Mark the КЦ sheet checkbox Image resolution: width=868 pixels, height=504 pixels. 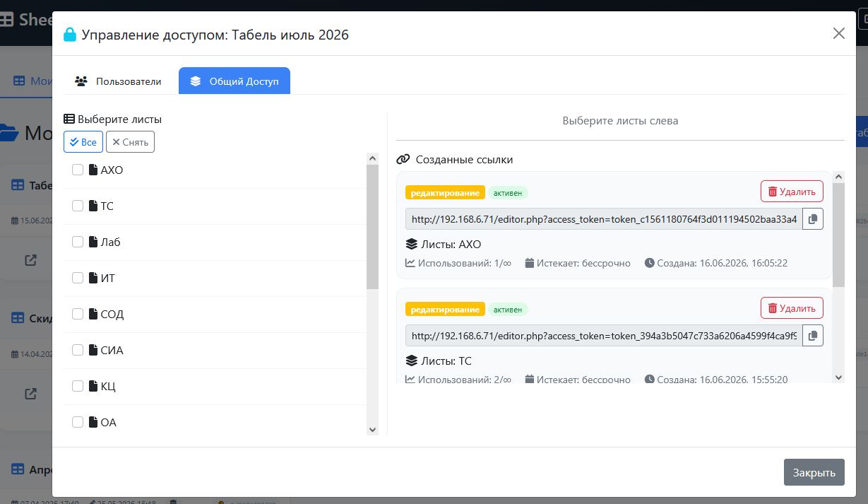pyautogui.click(x=78, y=386)
